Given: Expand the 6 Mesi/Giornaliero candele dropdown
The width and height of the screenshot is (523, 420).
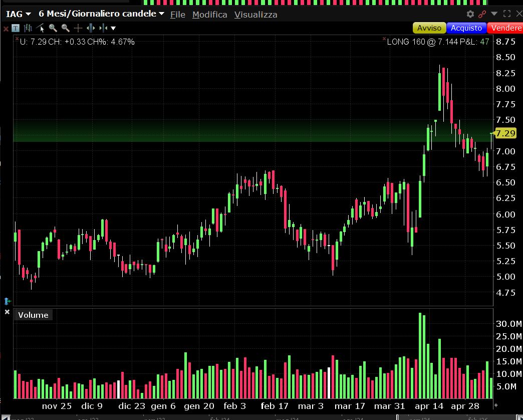Looking at the screenshot, I should coord(101,14).
